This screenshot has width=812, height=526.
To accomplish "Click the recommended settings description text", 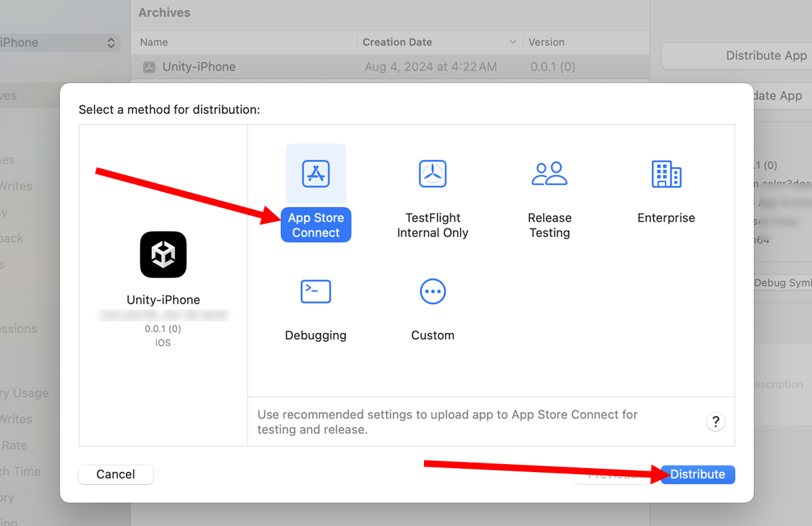I will click(447, 422).
